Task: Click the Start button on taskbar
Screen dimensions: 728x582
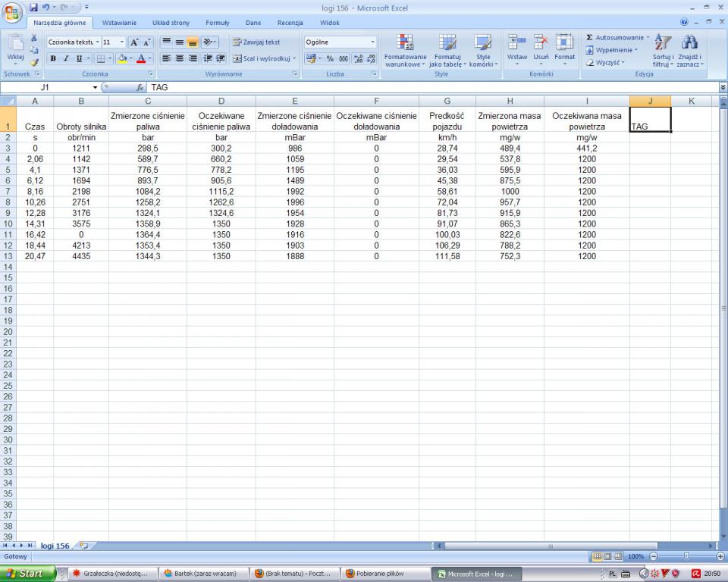Action: [27, 574]
